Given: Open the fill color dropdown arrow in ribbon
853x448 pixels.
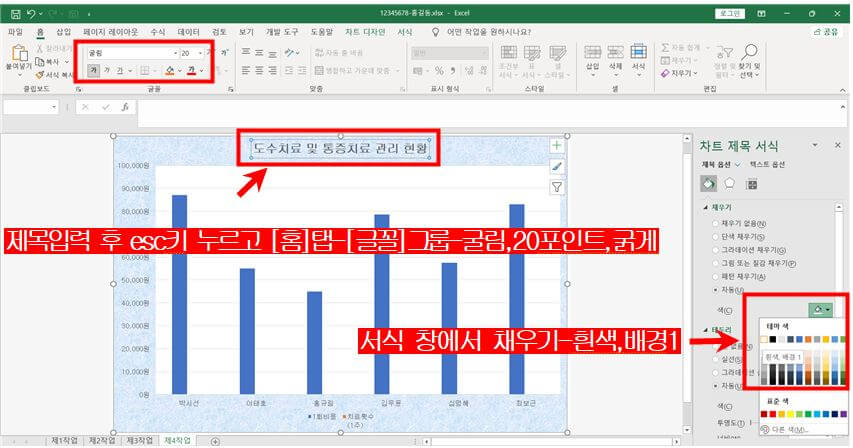Looking at the screenshot, I should click(x=180, y=71).
